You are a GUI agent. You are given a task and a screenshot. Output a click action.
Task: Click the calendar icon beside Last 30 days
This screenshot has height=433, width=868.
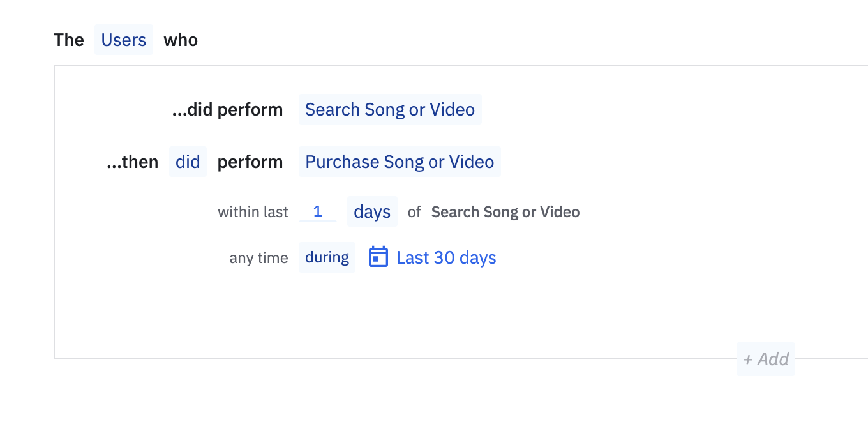click(378, 257)
